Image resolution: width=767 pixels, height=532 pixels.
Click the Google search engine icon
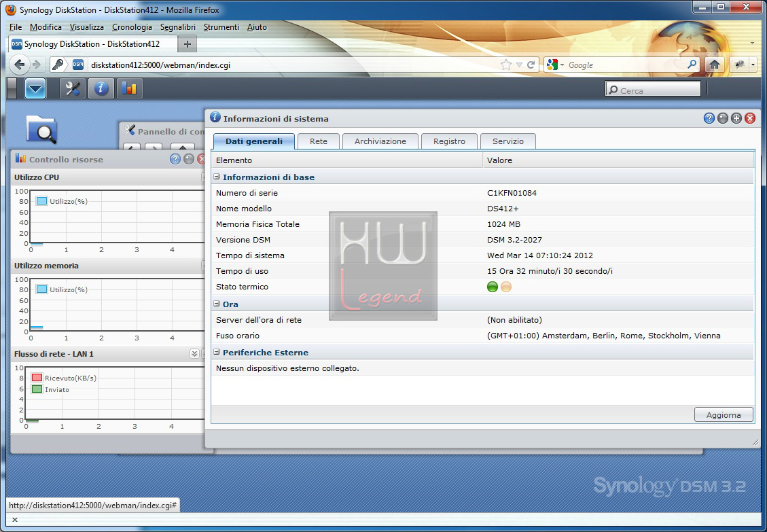click(552, 65)
